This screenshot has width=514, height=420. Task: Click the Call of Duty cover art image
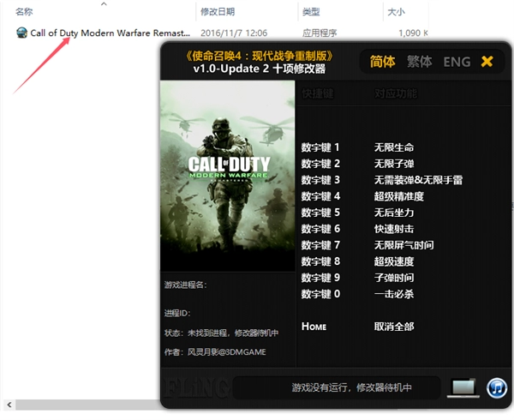[x=228, y=176]
